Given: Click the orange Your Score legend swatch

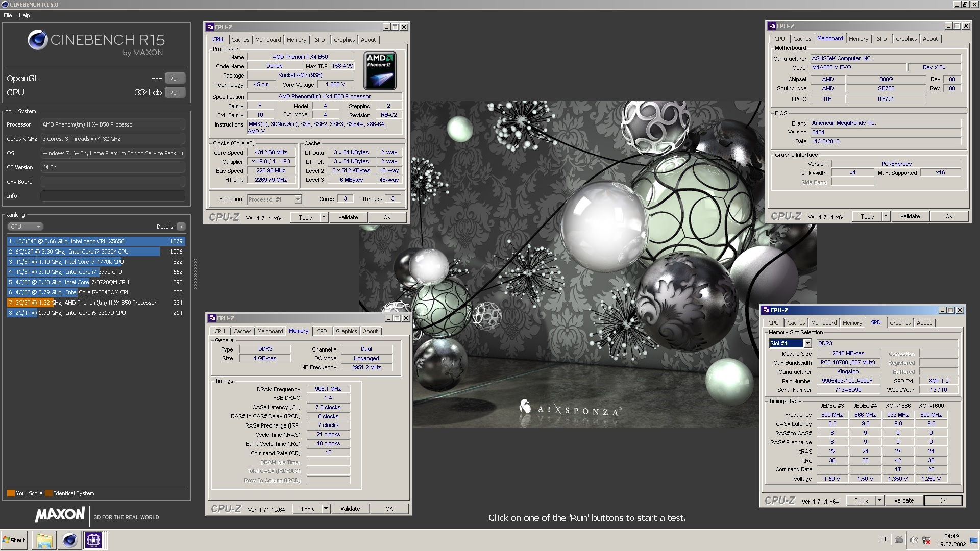Looking at the screenshot, I should tap(11, 493).
